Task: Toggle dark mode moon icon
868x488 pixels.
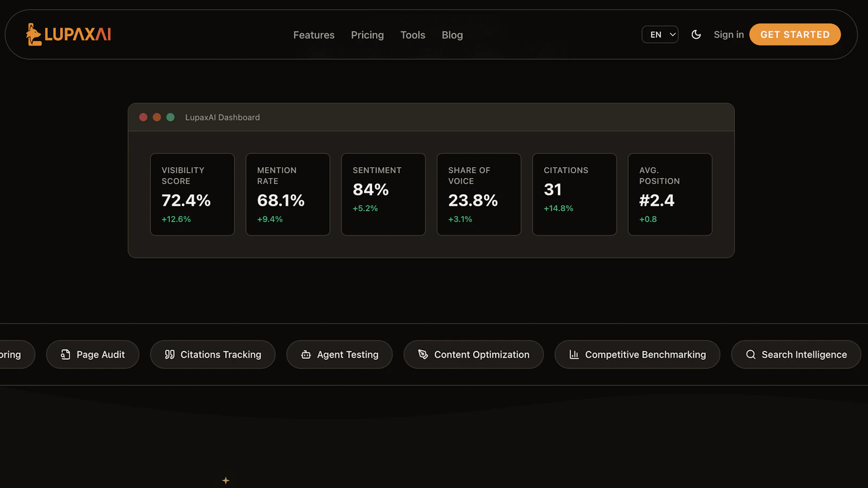Action: click(696, 35)
